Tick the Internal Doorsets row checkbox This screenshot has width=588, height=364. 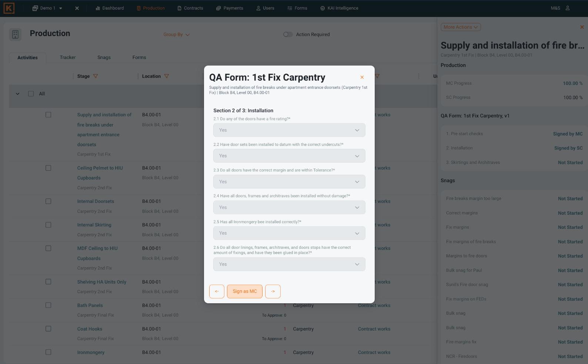(x=48, y=201)
